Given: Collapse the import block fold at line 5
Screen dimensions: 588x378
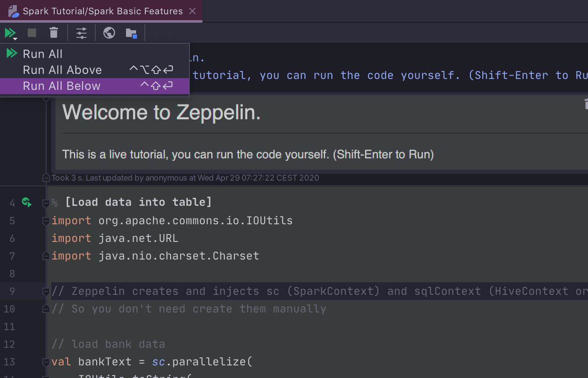Looking at the screenshot, I should pos(46,221).
